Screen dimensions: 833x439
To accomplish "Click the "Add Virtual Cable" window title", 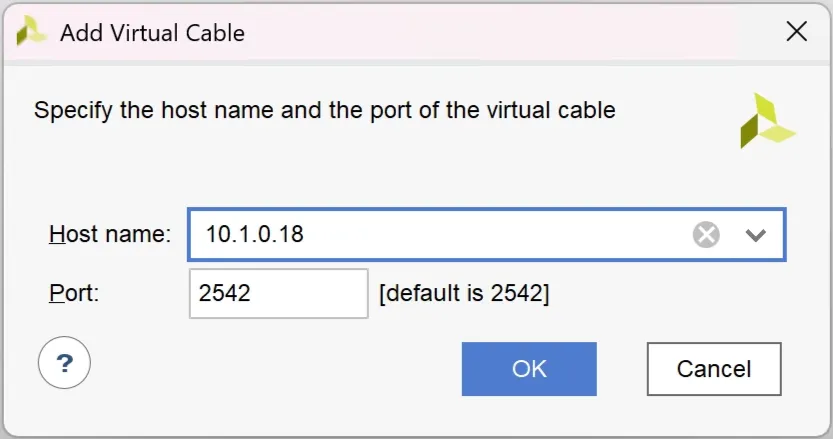I will pyautogui.click(x=152, y=32).
